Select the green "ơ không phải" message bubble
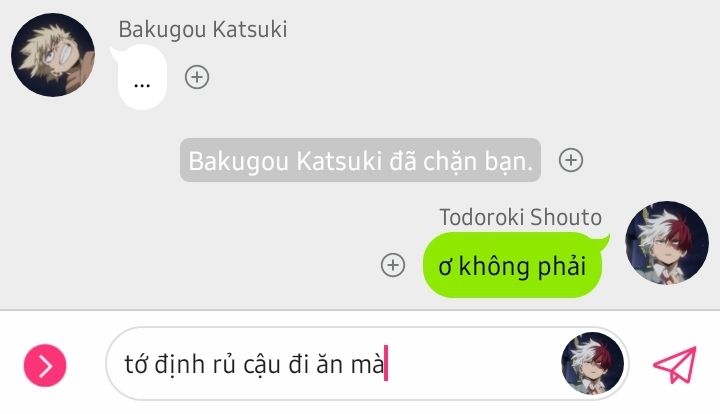This screenshot has height=414, width=720. point(512,265)
